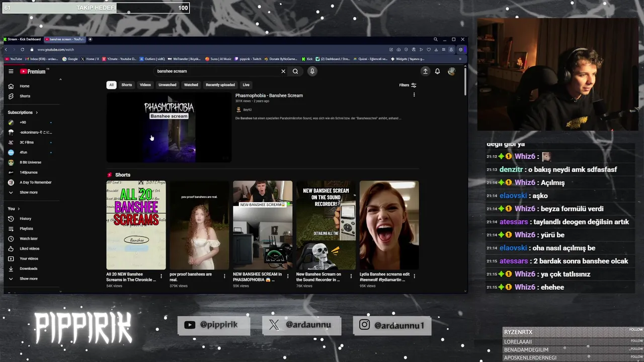Select the Unwatched filter chip
This screenshot has width=644, height=362.
coord(168,85)
